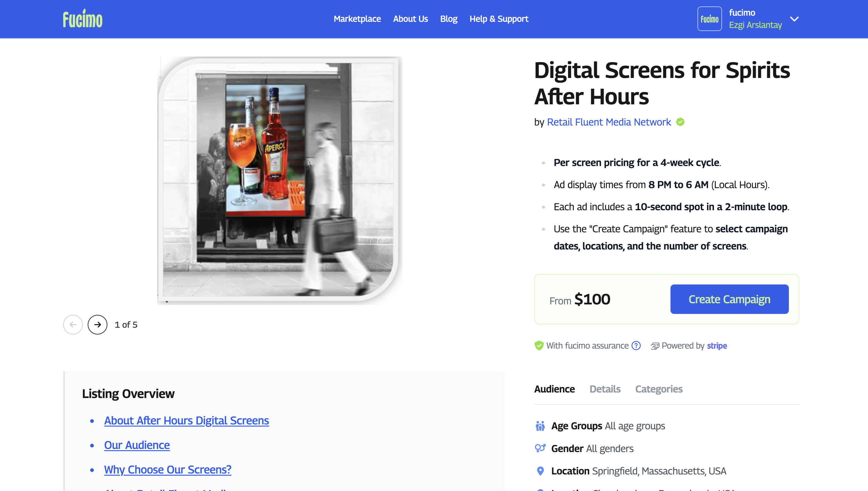Image resolution: width=868 pixels, height=491 pixels.
Task: Select 'With fucimo assurance' text
Action: pos(587,346)
